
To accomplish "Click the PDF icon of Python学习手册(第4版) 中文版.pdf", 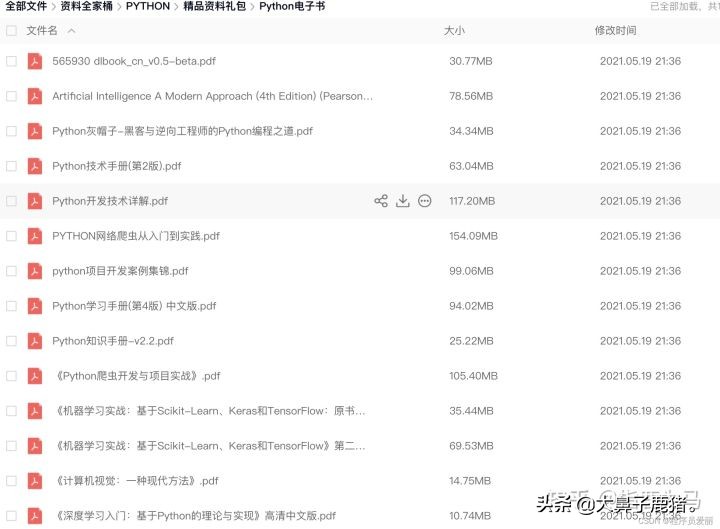I will pyautogui.click(x=34, y=306).
